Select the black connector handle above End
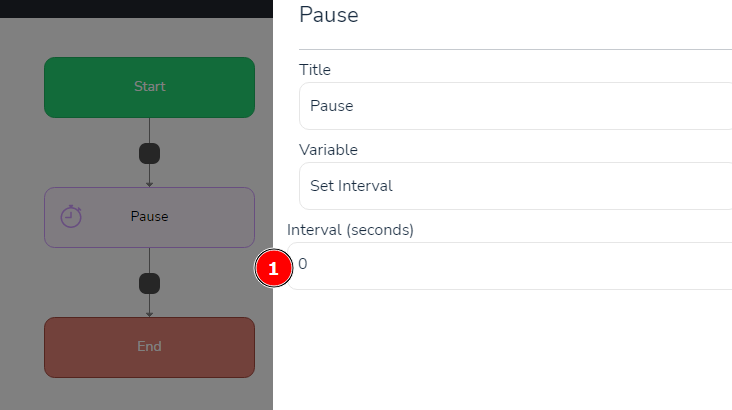 (x=149, y=283)
